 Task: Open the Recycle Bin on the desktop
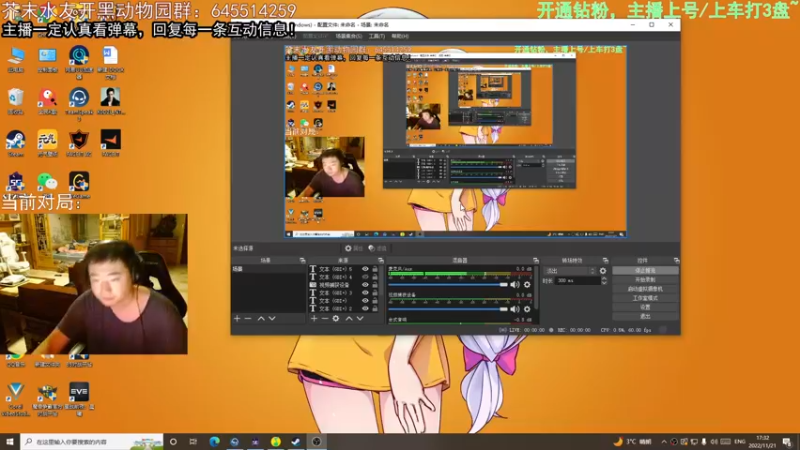pyautogui.click(x=16, y=101)
